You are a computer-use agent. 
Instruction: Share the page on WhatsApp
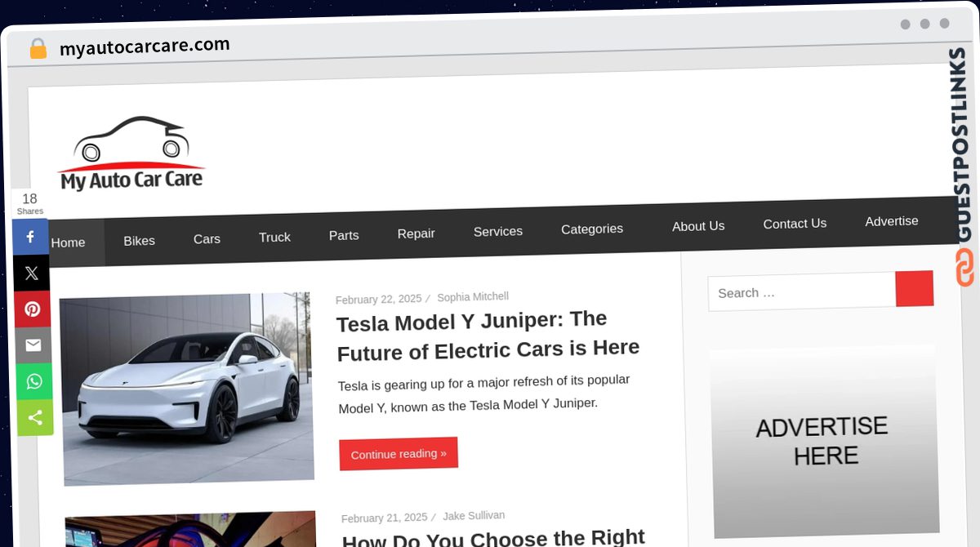tap(33, 381)
